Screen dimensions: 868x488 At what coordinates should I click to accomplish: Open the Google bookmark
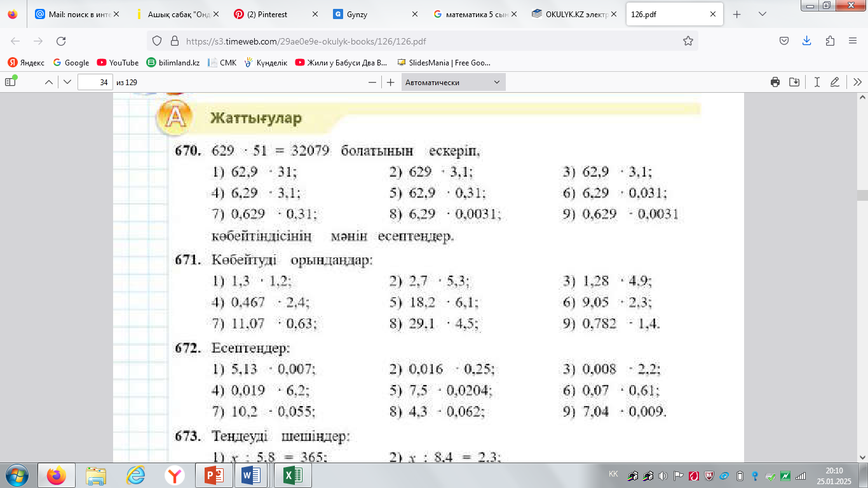(x=71, y=63)
